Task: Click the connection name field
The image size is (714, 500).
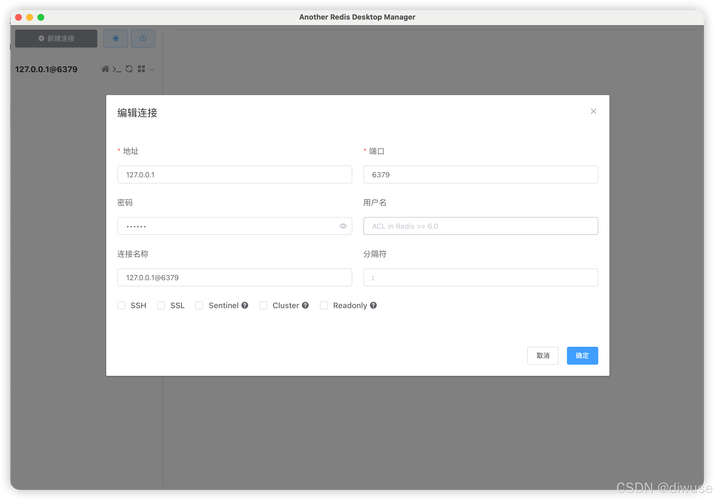Action: click(235, 277)
